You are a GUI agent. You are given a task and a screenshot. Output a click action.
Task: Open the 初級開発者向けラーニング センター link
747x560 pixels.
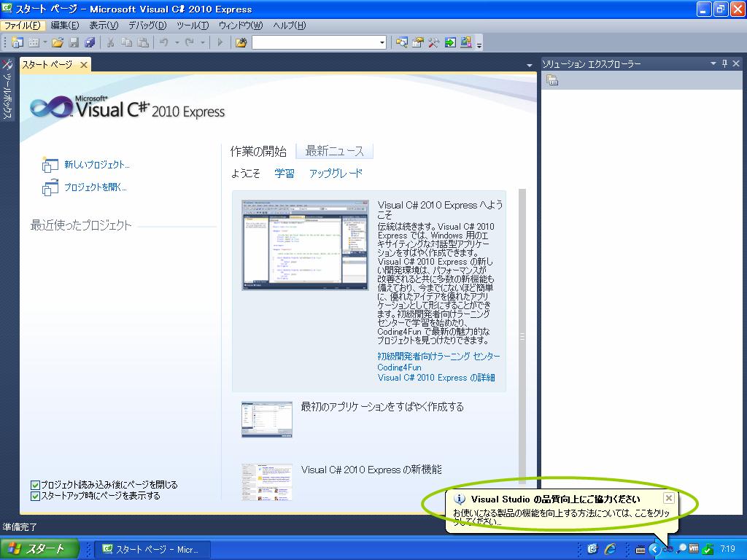(438, 357)
